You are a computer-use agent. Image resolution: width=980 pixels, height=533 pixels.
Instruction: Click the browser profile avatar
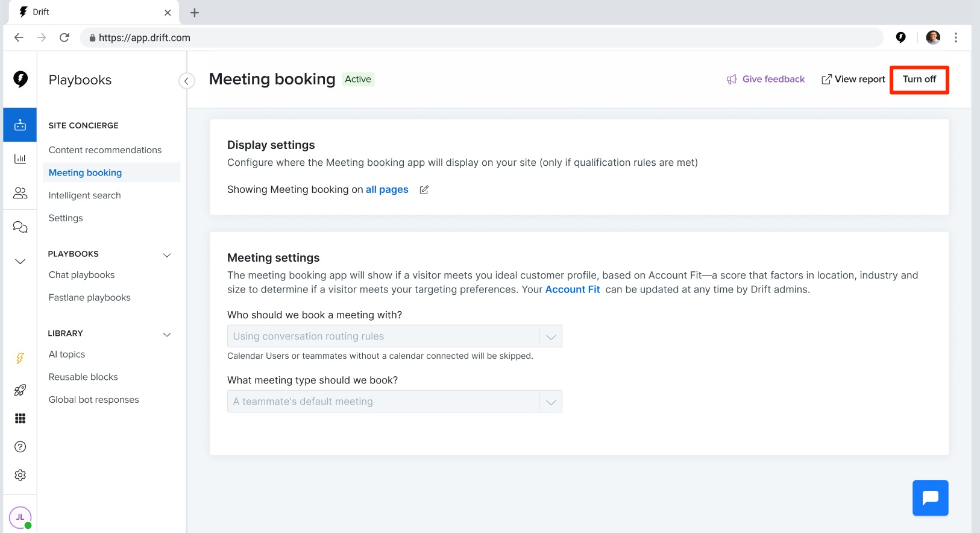click(x=933, y=37)
